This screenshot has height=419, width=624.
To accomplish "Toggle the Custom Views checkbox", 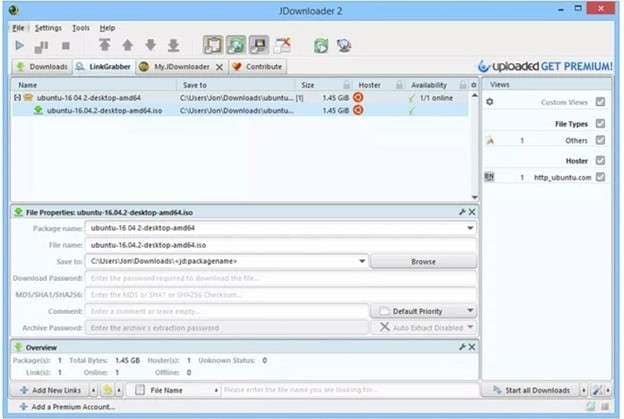I will tap(600, 102).
